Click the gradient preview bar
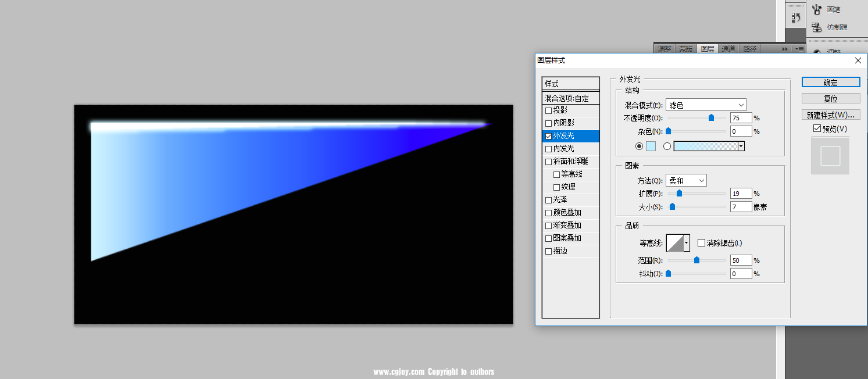Image resolution: width=868 pixels, height=379 pixels. click(706, 146)
